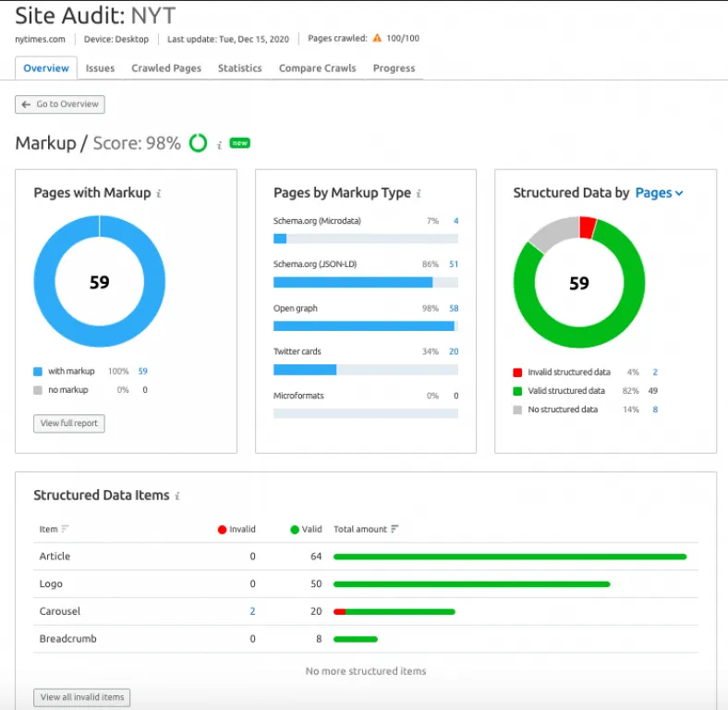Sort by the Item column sort icon

click(x=65, y=529)
